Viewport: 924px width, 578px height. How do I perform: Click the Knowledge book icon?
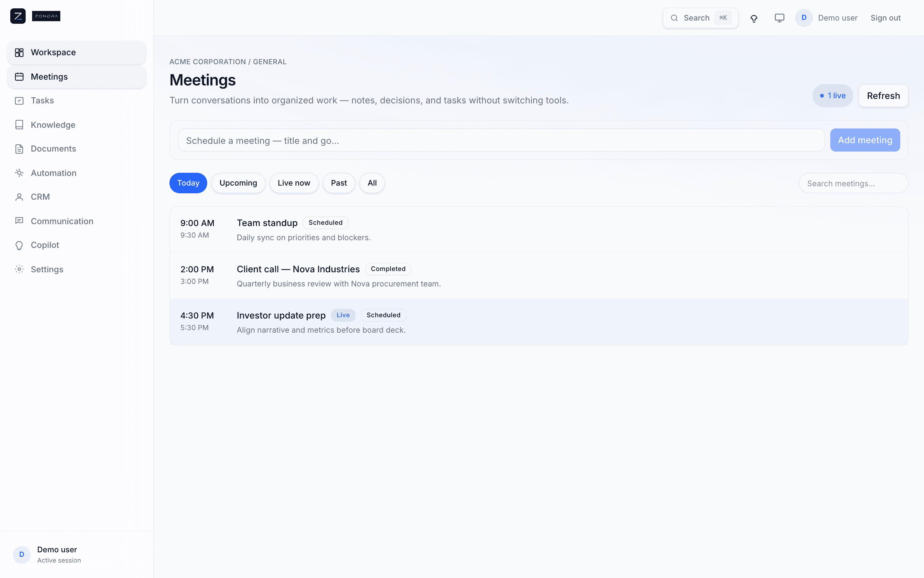(19, 125)
